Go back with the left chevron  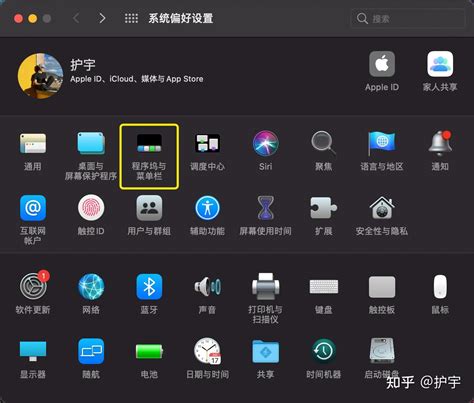click(x=76, y=18)
